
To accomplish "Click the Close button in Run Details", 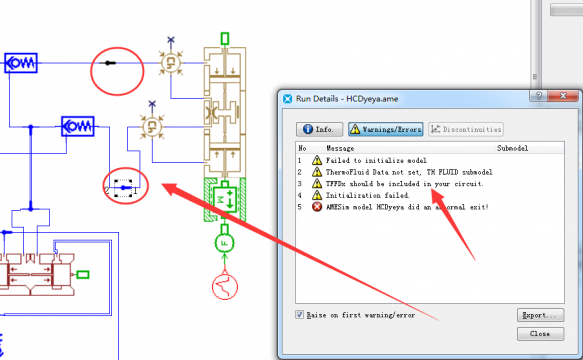I will pyautogui.click(x=540, y=334).
